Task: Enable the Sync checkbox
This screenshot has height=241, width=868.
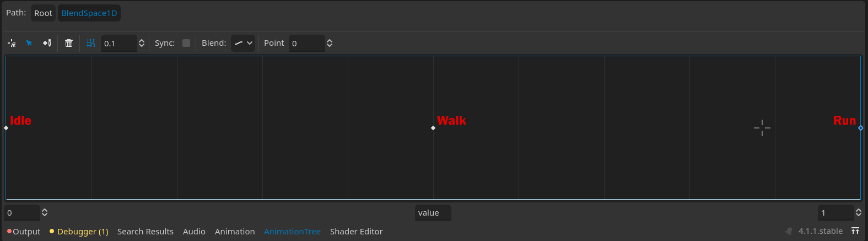Action: (x=186, y=43)
